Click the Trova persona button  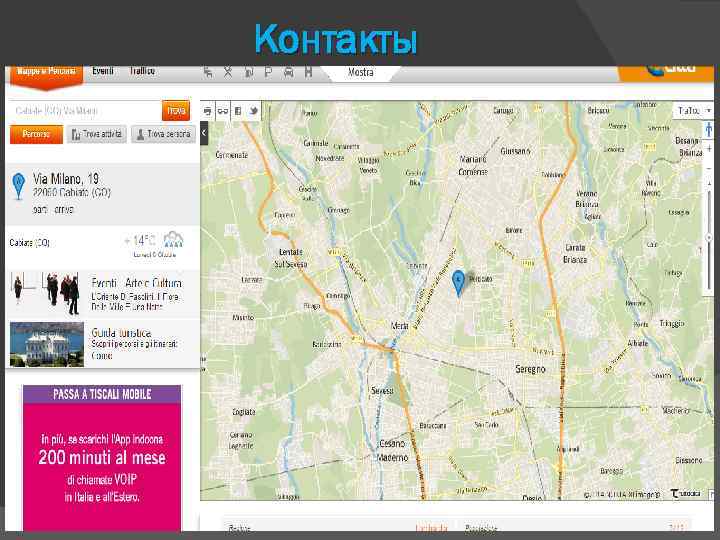pyautogui.click(x=164, y=134)
